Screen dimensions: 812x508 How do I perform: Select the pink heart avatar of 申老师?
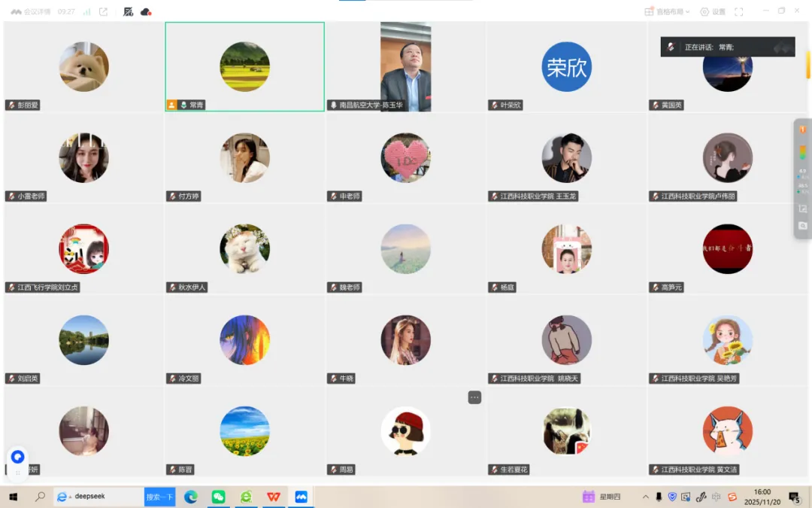tap(405, 157)
